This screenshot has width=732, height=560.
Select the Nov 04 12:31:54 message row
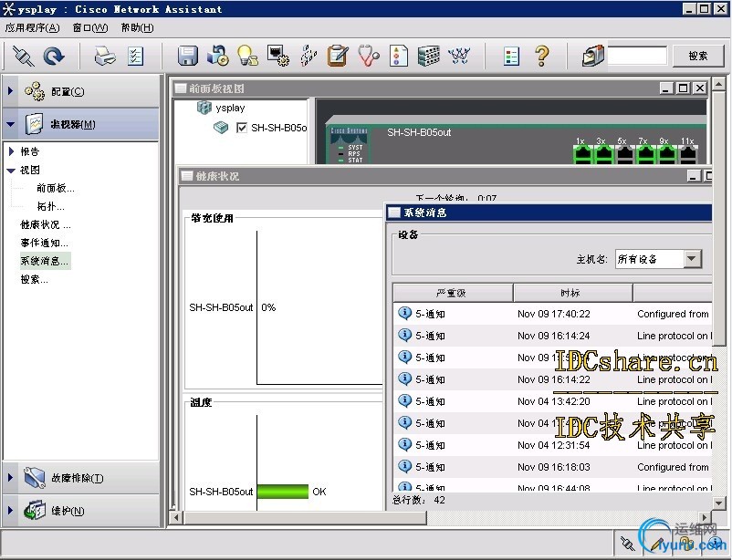(553, 445)
